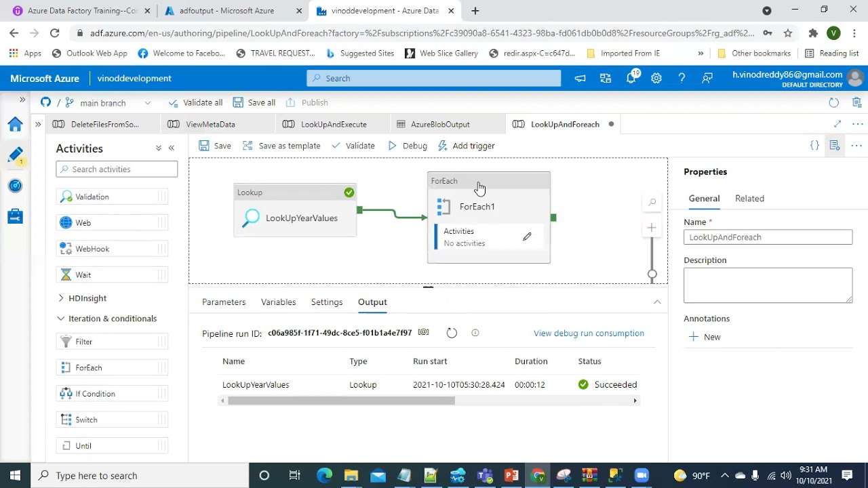Viewport: 868px width, 488px height.
Task: Open the Manage toolbox icon in sidebar
Action: pyautogui.click(x=15, y=216)
